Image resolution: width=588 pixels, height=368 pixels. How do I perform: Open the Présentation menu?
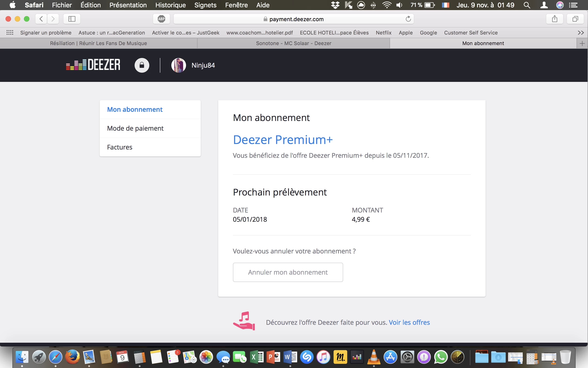(x=128, y=5)
